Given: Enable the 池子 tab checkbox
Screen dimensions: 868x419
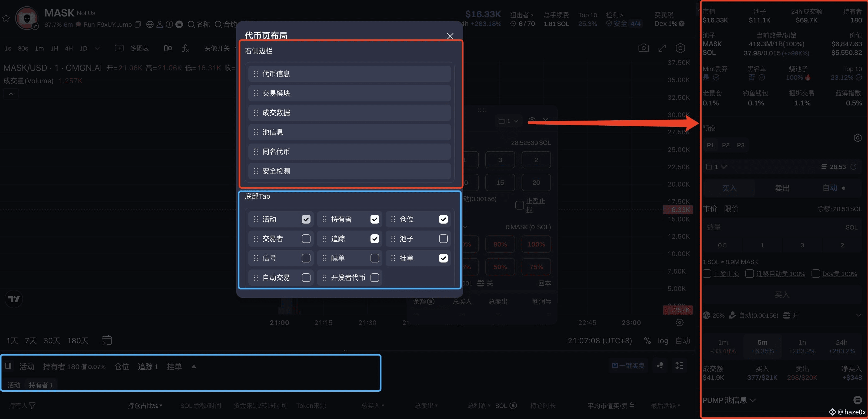Looking at the screenshot, I should point(443,239).
